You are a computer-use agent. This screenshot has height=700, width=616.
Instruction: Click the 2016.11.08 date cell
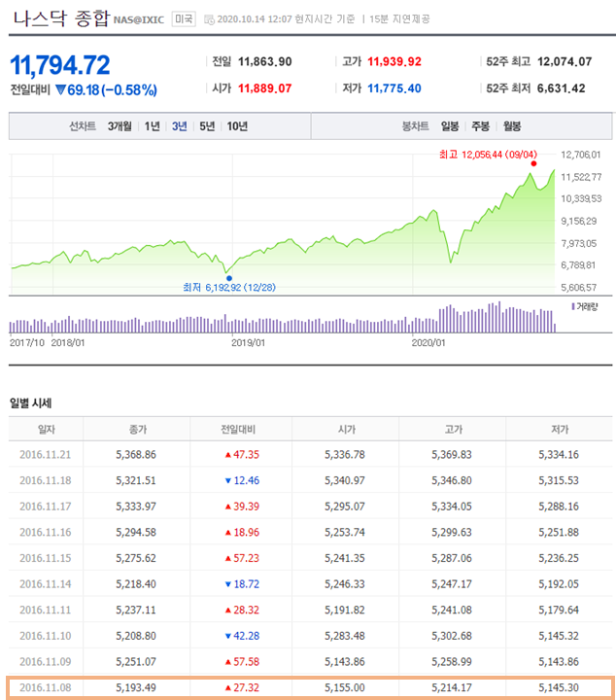point(46,687)
